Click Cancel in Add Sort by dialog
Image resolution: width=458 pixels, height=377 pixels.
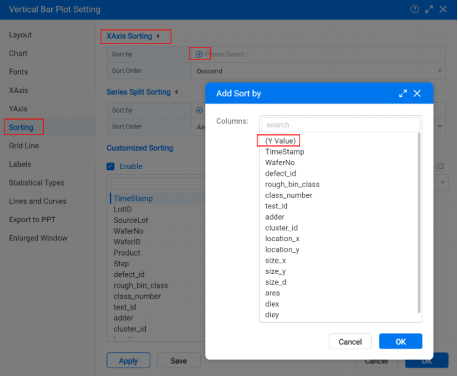(x=350, y=342)
